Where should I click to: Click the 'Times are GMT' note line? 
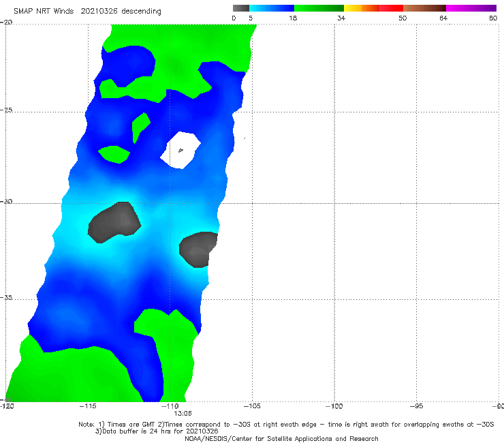coord(286,425)
